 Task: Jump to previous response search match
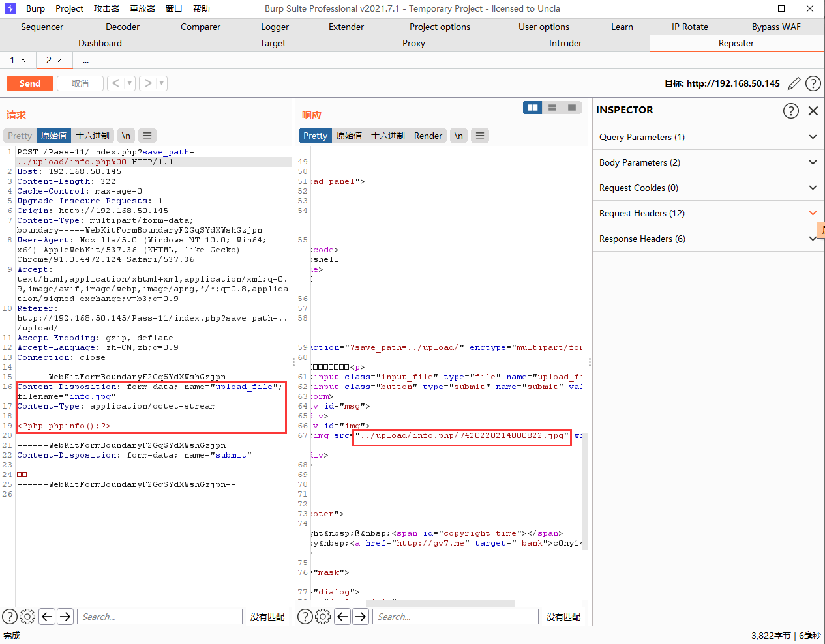tap(342, 617)
